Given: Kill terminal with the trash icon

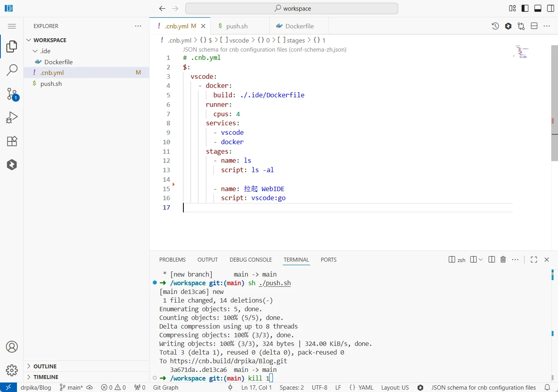Looking at the screenshot, I should coord(503,259).
